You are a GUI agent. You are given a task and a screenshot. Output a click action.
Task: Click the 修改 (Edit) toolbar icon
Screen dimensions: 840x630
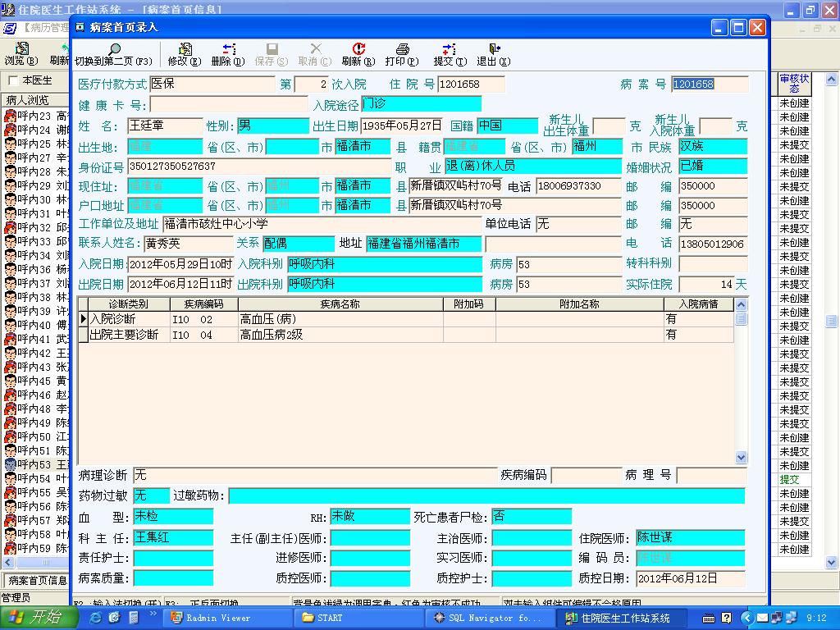[x=185, y=55]
